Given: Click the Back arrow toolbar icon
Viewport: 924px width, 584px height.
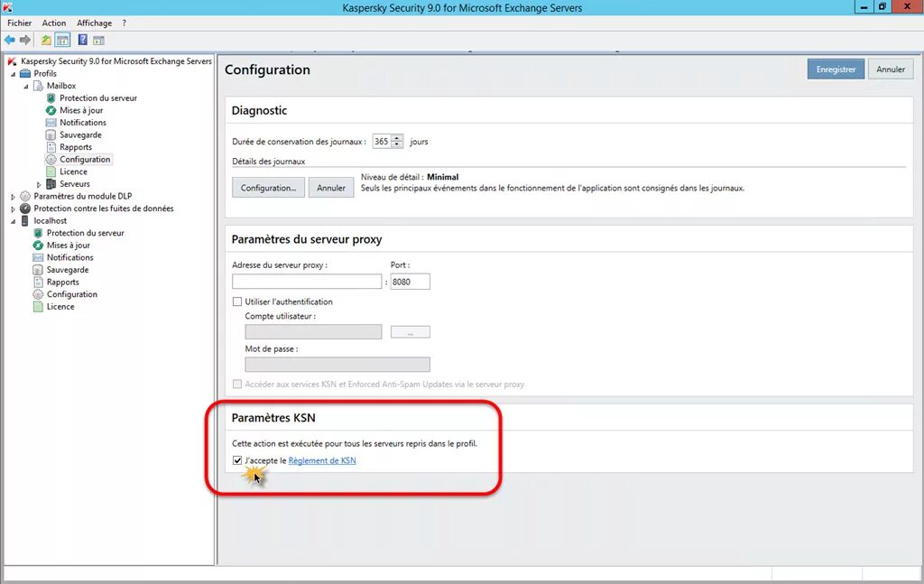Looking at the screenshot, I should (x=10, y=40).
